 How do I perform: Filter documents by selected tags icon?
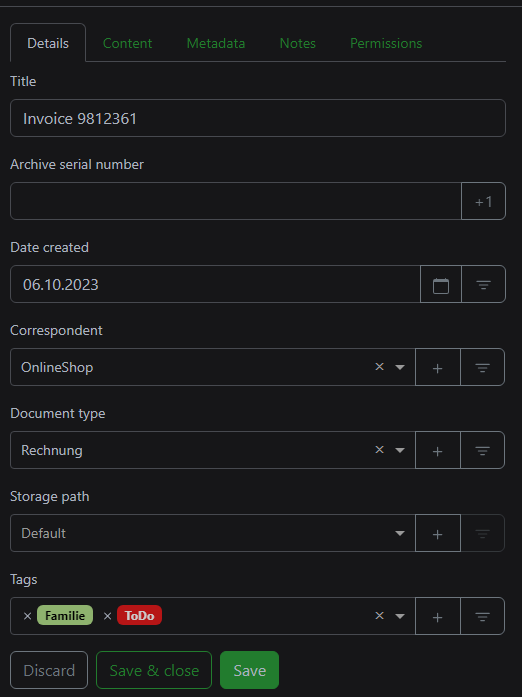click(x=482, y=617)
